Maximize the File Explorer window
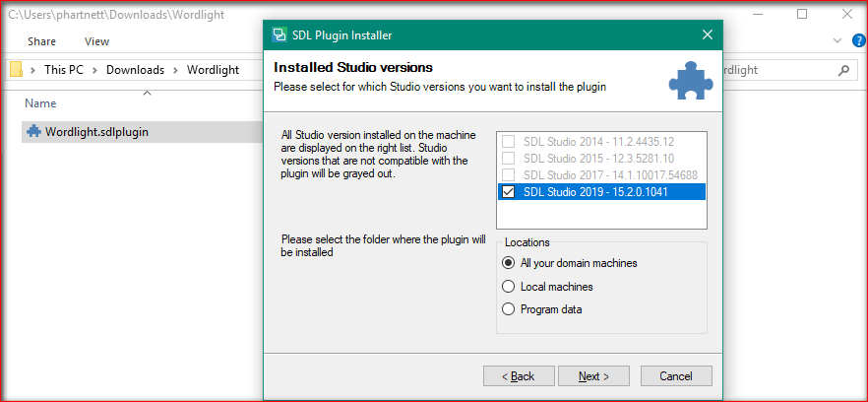868x402 pixels. click(801, 15)
